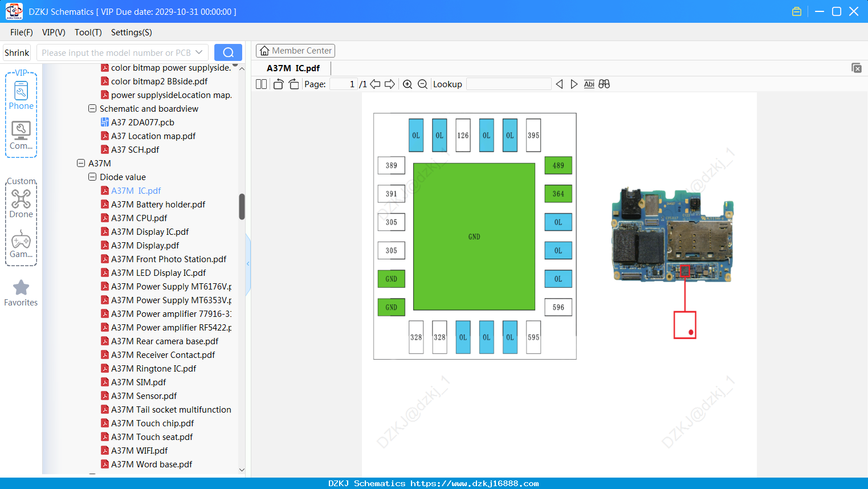Collapse the side panel with the splitter handle
868x489 pixels.
point(248,263)
